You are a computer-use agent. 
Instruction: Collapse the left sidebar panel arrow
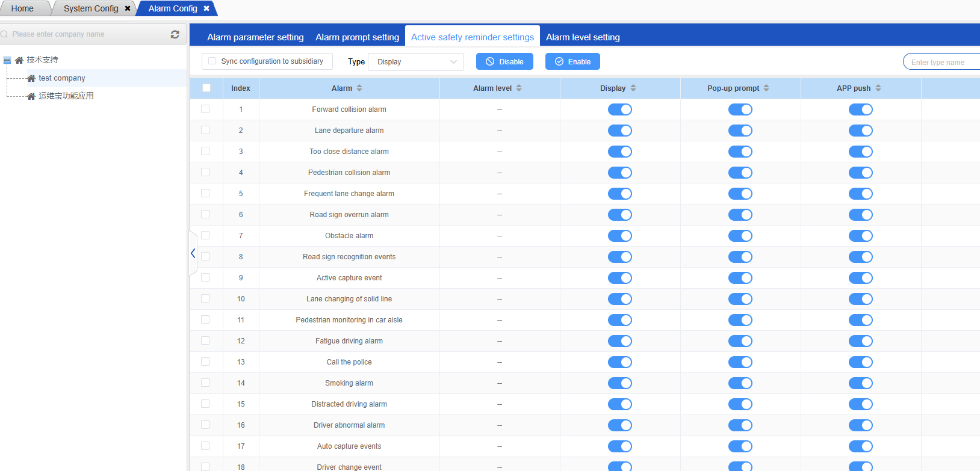click(x=193, y=253)
